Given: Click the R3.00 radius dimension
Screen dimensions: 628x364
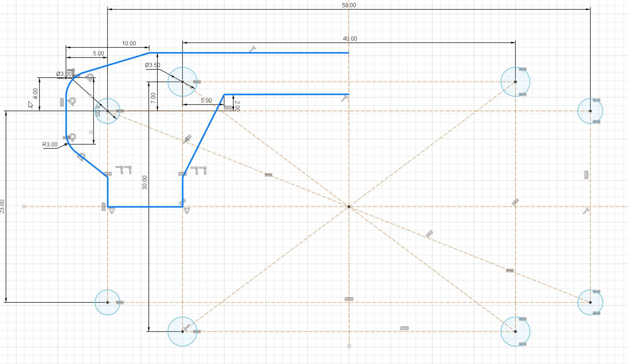Looking at the screenshot, I should [50, 145].
